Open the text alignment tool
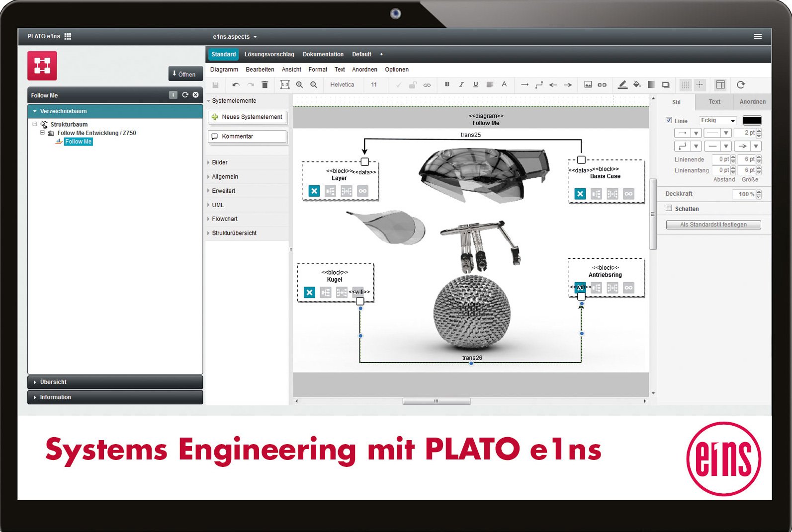The width and height of the screenshot is (792, 532). [x=490, y=84]
